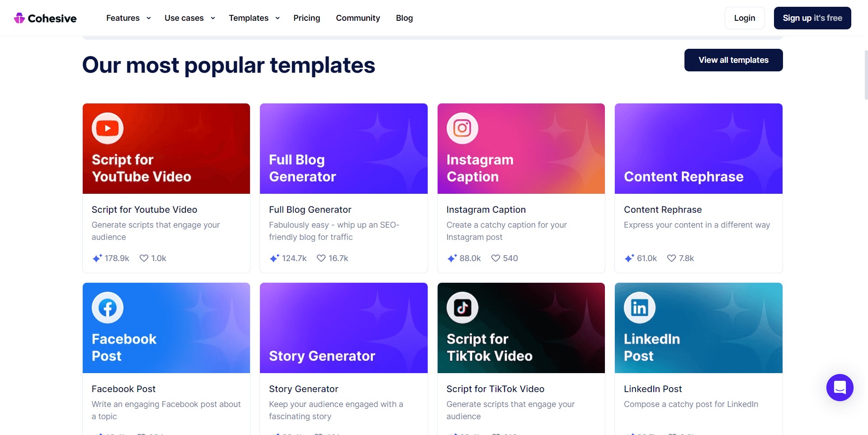This screenshot has width=868, height=435.
Task: Open Story Generator title link
Action: [x=303, y=389]
